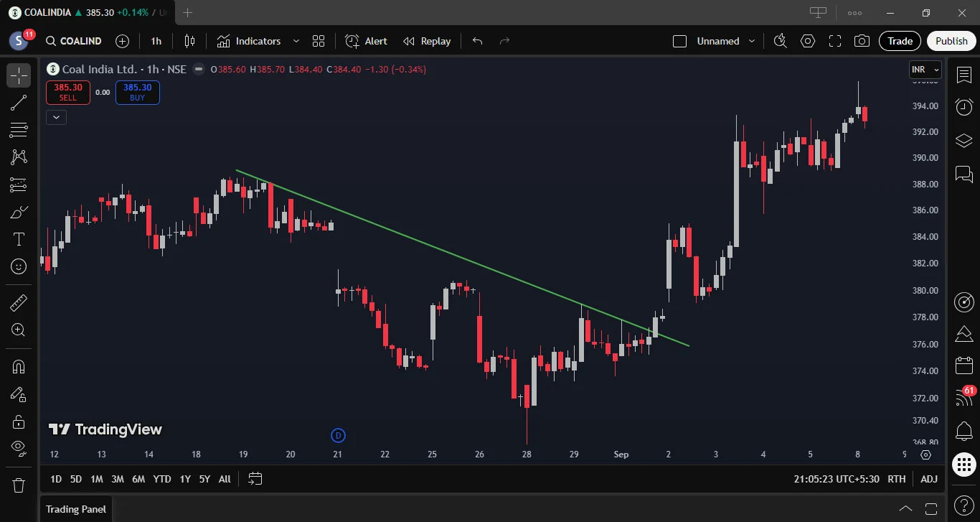Click the Trade button
The image size is (980, 522).
coord(900,41)
